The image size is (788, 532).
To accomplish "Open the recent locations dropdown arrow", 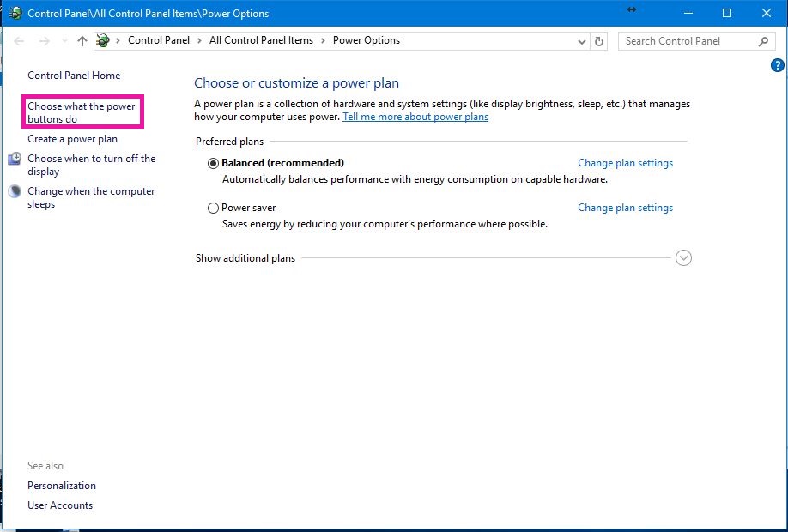I will [64, 41].
